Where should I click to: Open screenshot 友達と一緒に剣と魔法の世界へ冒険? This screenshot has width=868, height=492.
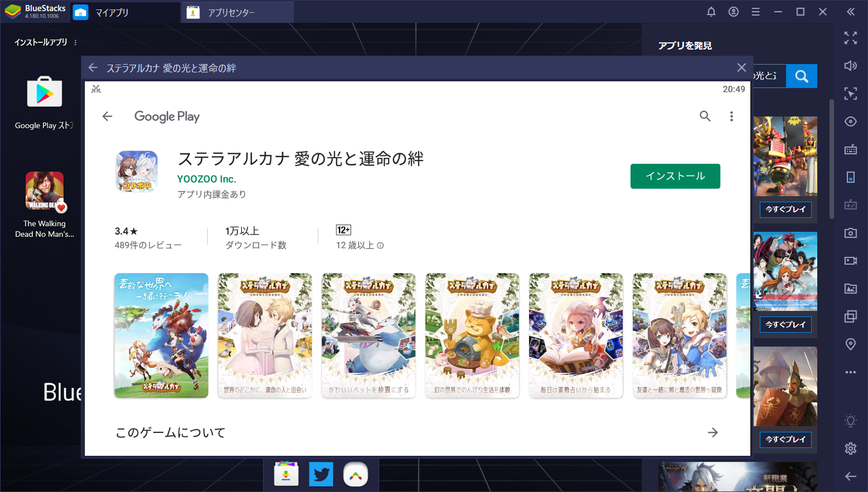[x=680, y=335]
